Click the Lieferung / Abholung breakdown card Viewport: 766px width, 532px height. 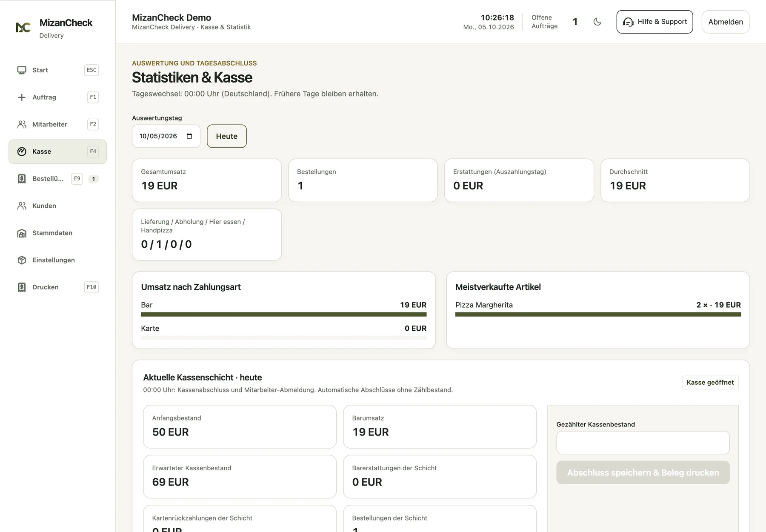coord(207,235)
